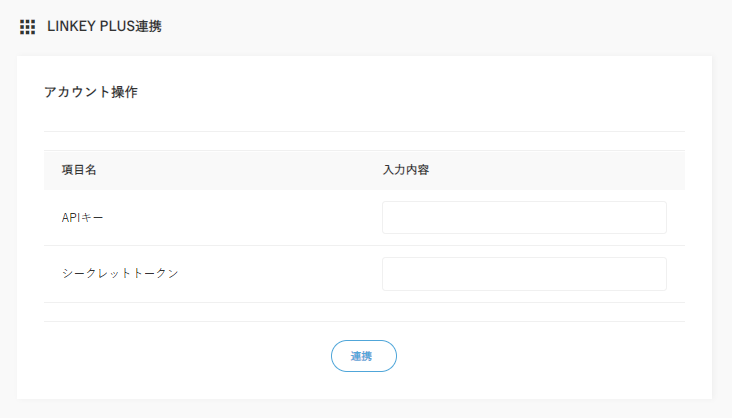Click the LINKEY PLUS連携 page title
Viewport: 732px width, 418px height.
(104, 27)
